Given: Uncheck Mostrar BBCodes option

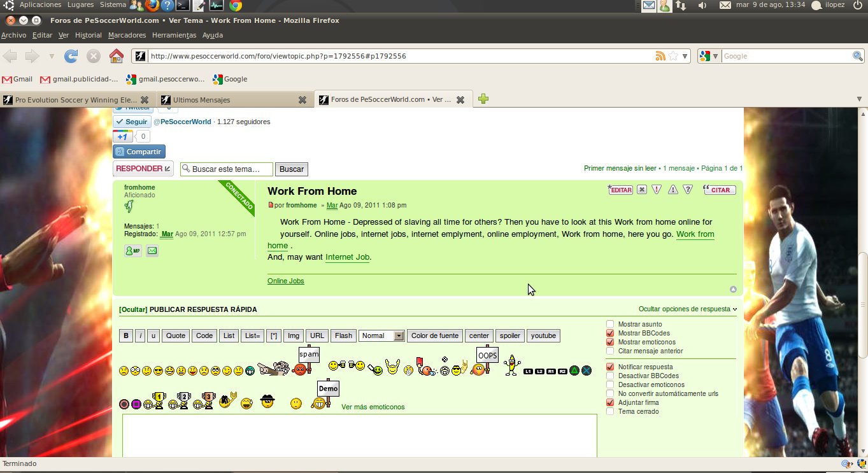Looking at the screenshot, I should pos(610,333).
